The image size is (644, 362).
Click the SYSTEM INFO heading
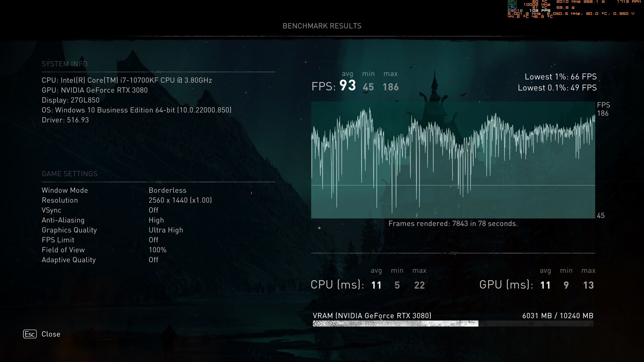tap(64, 64)
